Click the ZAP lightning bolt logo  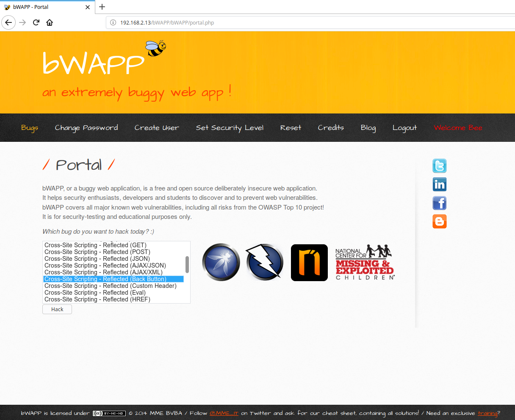tap(265, 262)
